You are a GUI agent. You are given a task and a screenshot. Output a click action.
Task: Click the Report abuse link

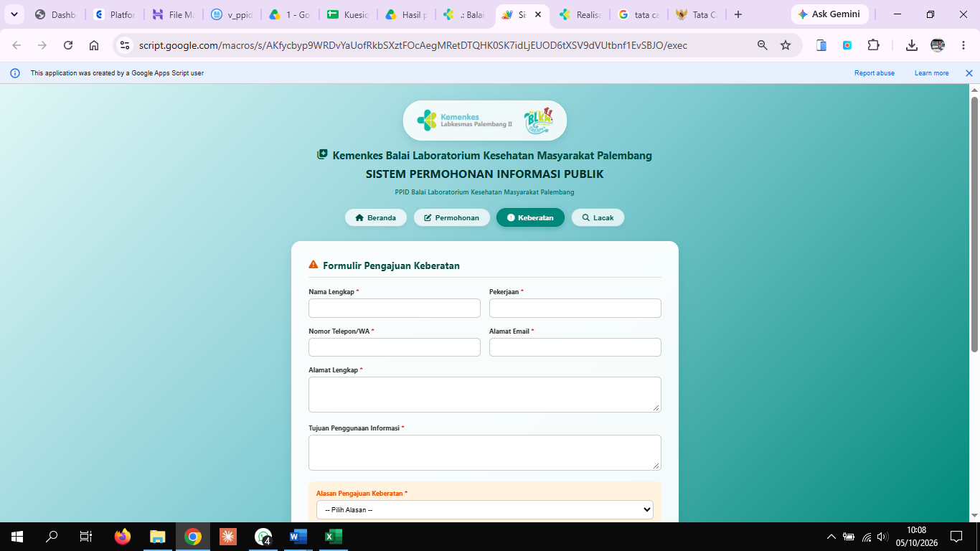pyautogui.click(x=874, y=73)
